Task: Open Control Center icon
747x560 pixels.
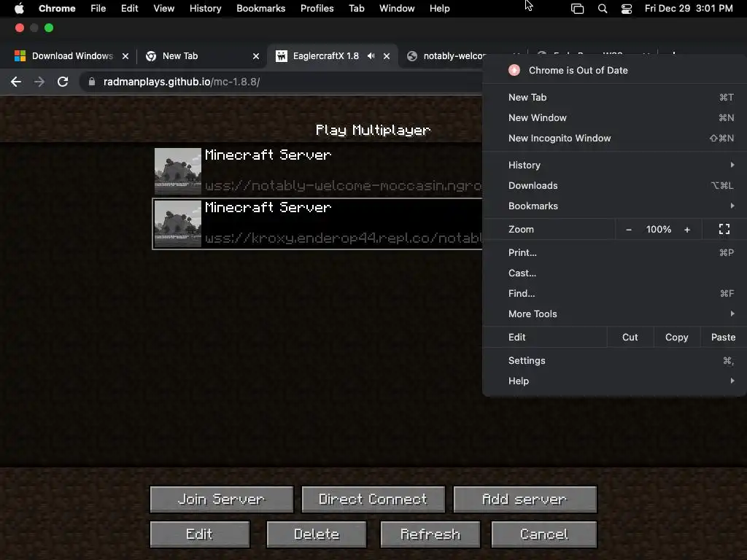Action: click(x=627, y=9)
